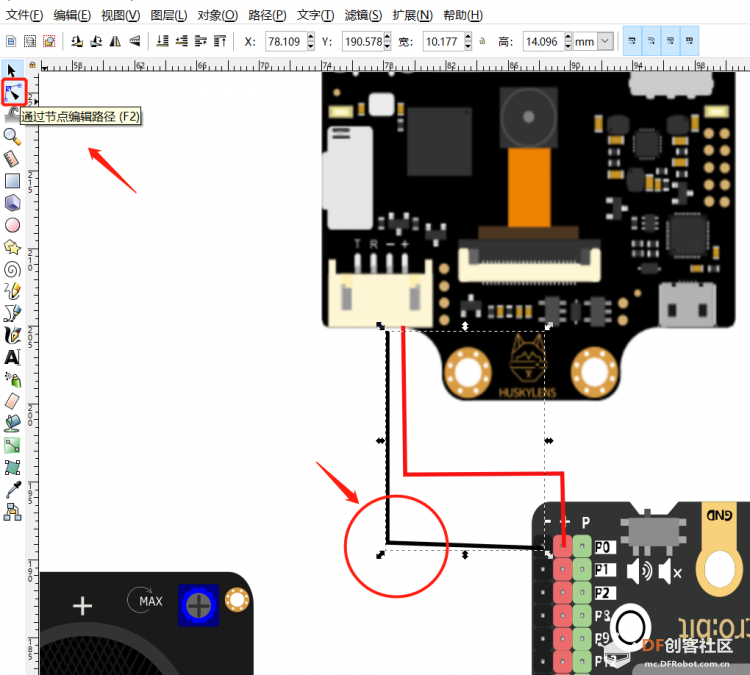
Task: Open the 编辑(E) menu
Action: [72, 15]
